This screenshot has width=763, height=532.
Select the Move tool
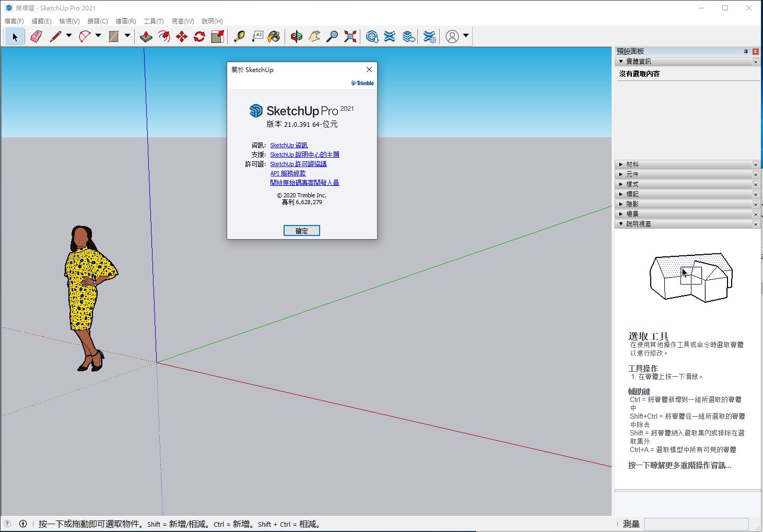pyautogui.click(x=182, y=37)
